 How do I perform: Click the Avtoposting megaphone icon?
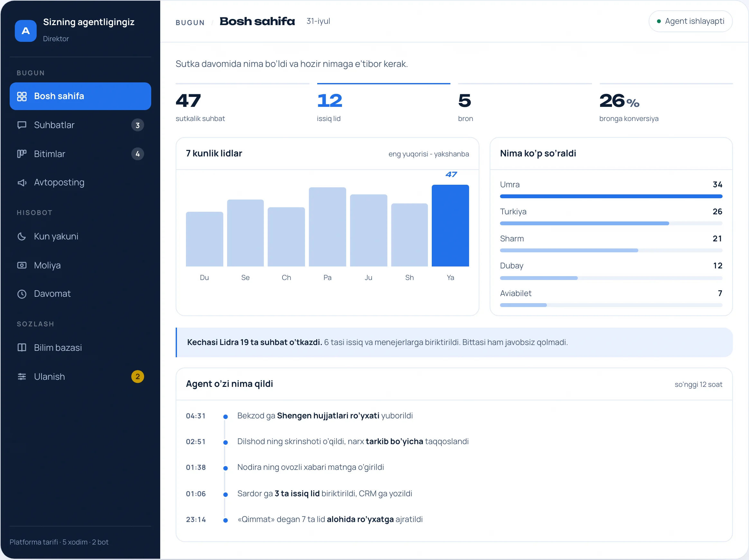pos(22,182)
